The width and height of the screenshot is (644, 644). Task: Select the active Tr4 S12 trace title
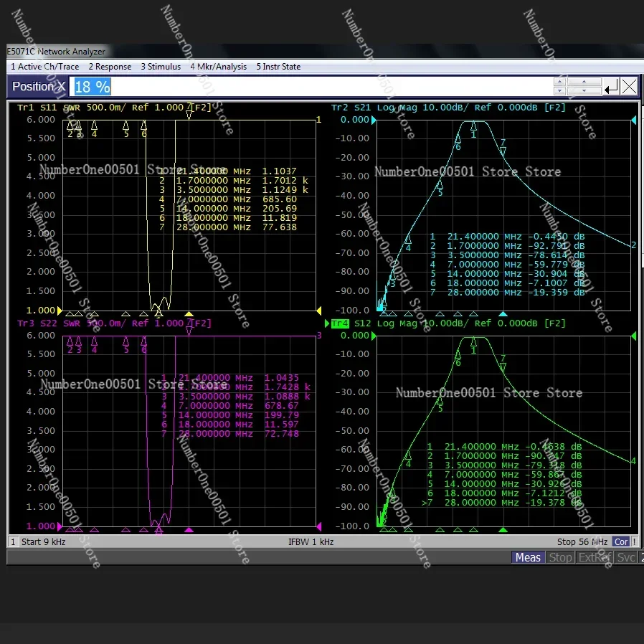448,323
